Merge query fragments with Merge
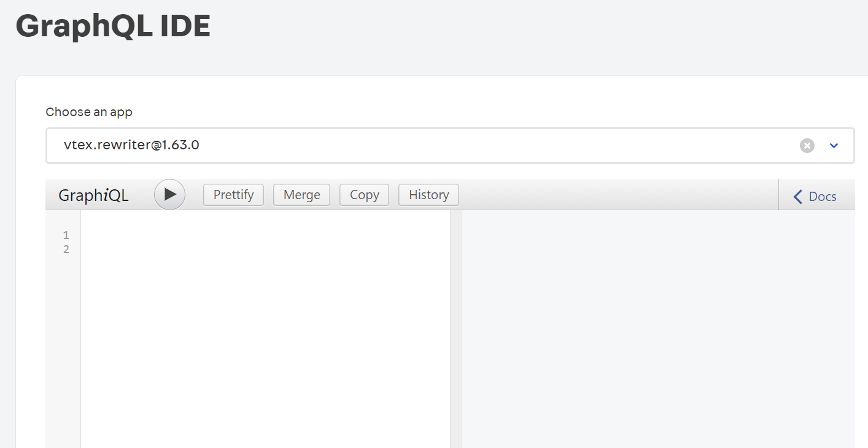The height and width of the screenshot is (448, 868). point(301,194)
